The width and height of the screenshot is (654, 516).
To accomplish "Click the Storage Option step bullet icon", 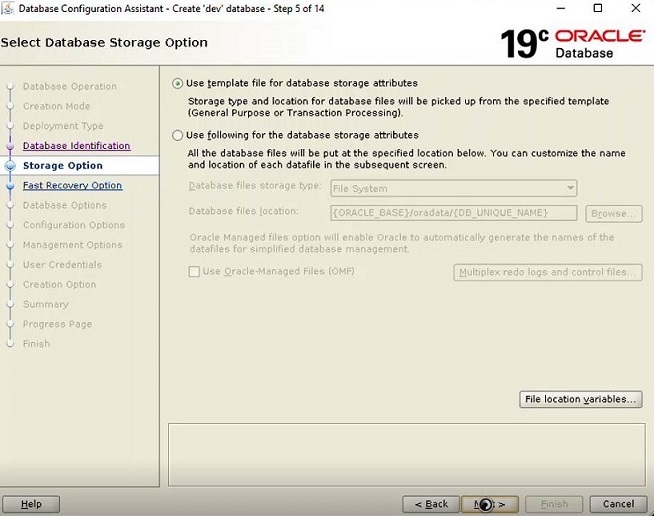I will tap(10, 166).
